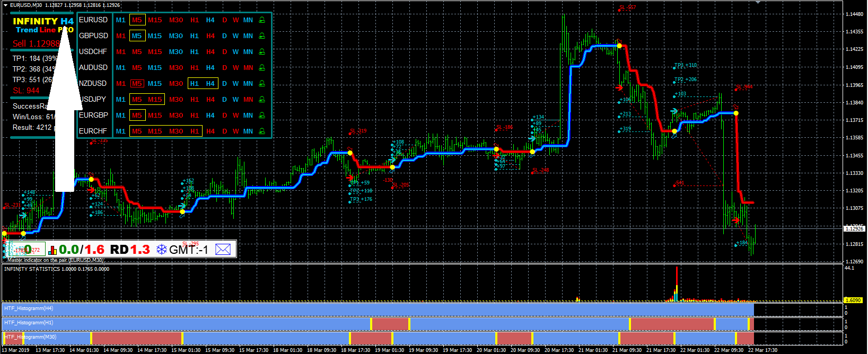
Task: Open the GBPUSD pair in dashboard
Action: 93,36
